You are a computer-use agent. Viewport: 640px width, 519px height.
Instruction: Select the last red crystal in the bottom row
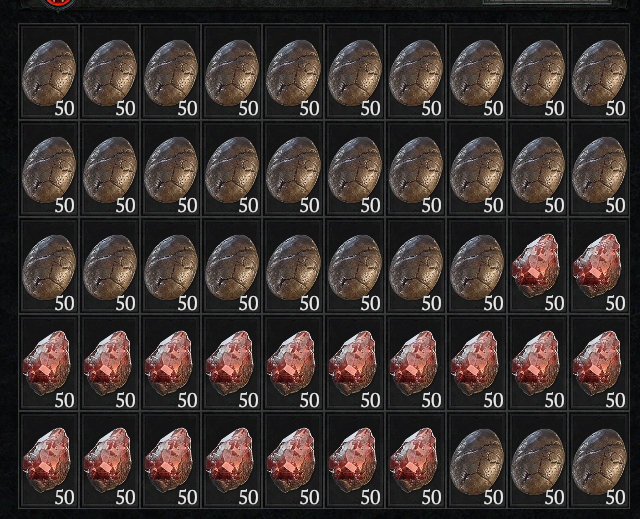pyautogui.click(x=416, y=460)
